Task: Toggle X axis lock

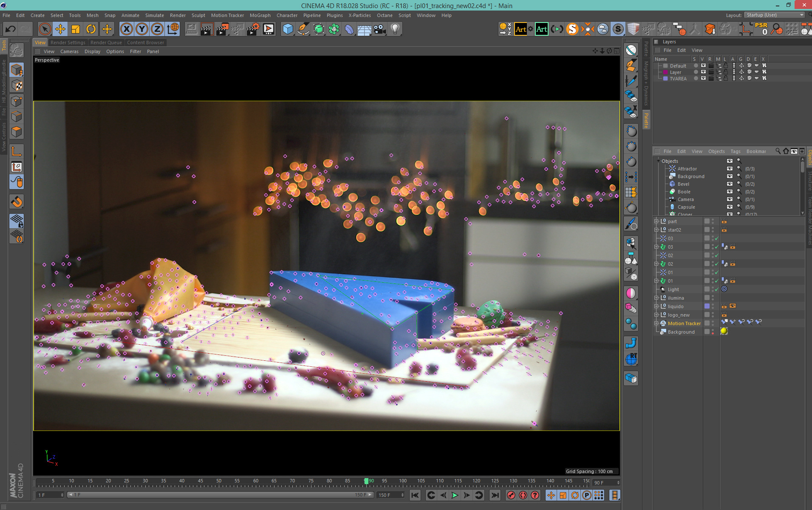Action: (x=126, y=29)
